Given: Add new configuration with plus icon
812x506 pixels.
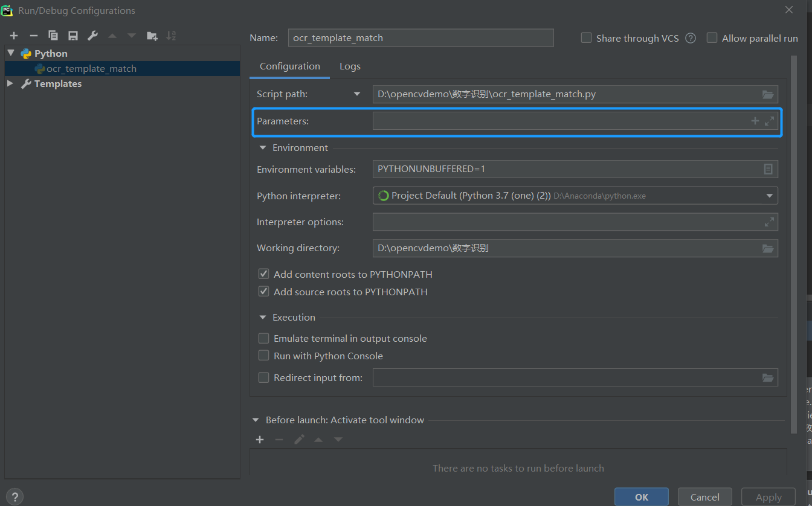Looking at the screenshot, I should click(x=14, y=36).
